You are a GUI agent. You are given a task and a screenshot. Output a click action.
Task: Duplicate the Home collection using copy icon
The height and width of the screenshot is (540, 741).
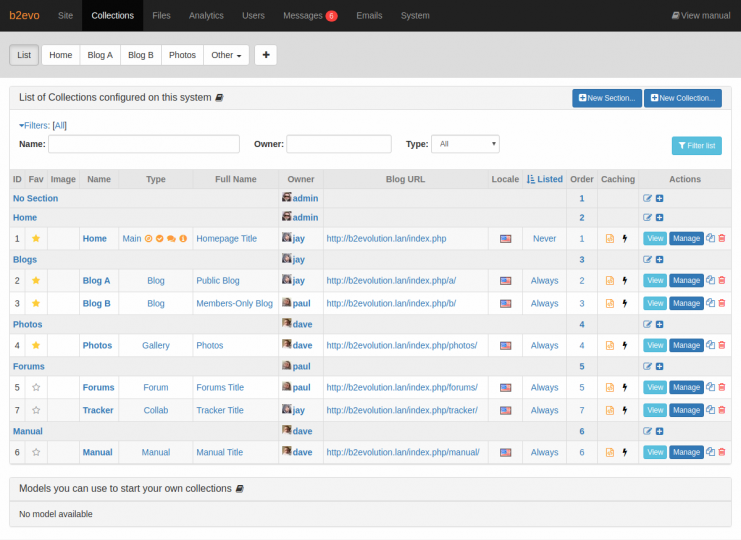pos(710,239)
